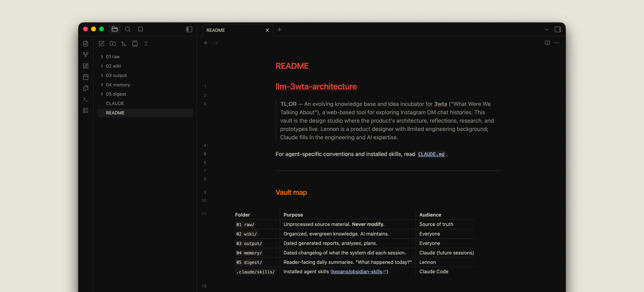Viewport: 644px width, 292px height.
Task: Click the "TL;DR" bold text
Action: pyautogui.click(x=288, y=104)
